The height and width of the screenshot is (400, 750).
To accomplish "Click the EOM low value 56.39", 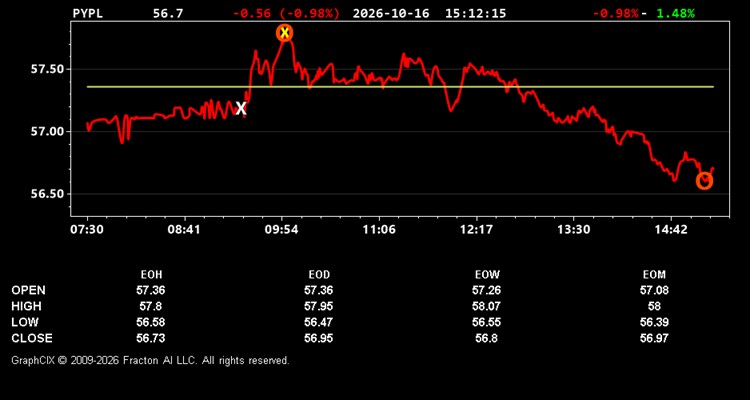I will [x=654, y=322].
